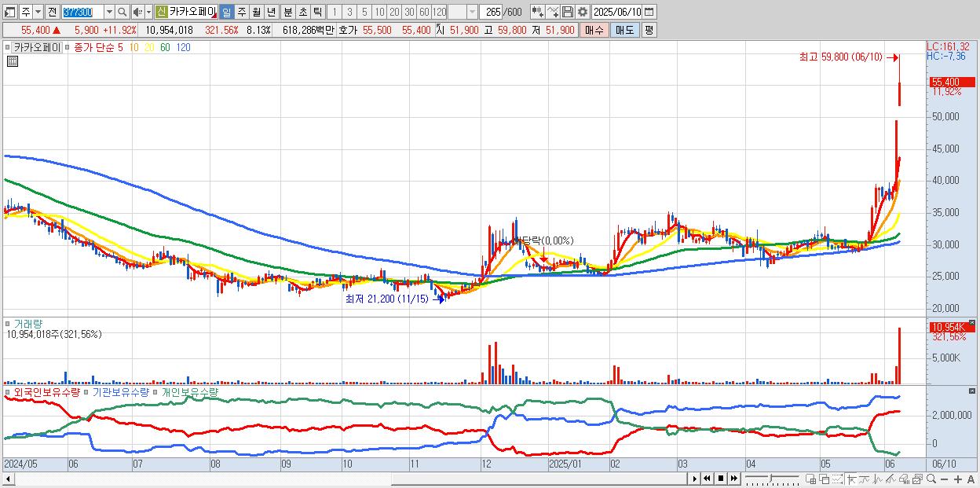Click the rewind button in playback controls

point(707,479)
